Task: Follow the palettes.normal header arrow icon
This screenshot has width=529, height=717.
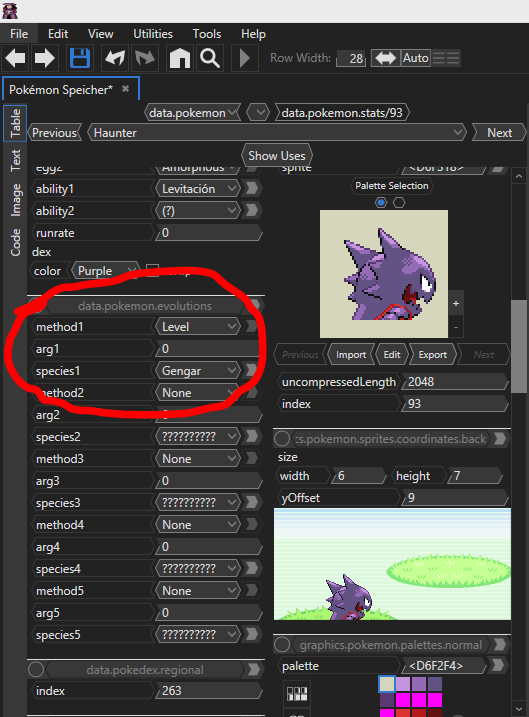Action: tap(501, 644)
